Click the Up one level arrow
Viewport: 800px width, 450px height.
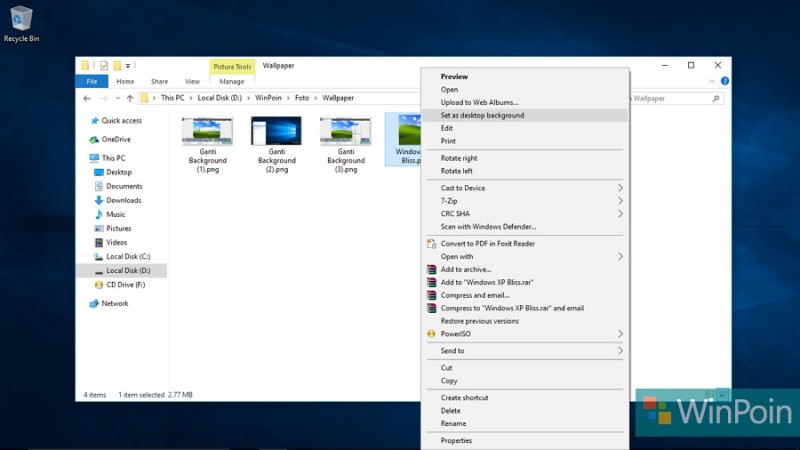coord(130,98)
